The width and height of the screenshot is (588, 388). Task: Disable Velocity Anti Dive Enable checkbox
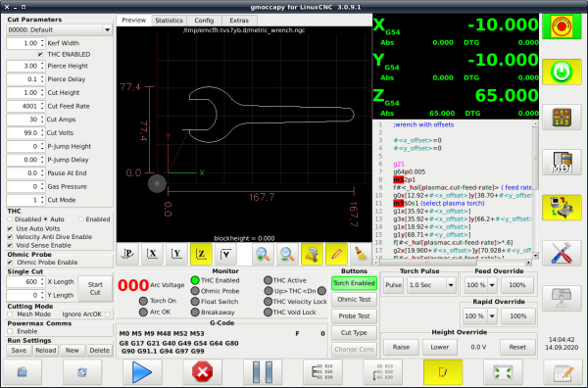point(10,237)
